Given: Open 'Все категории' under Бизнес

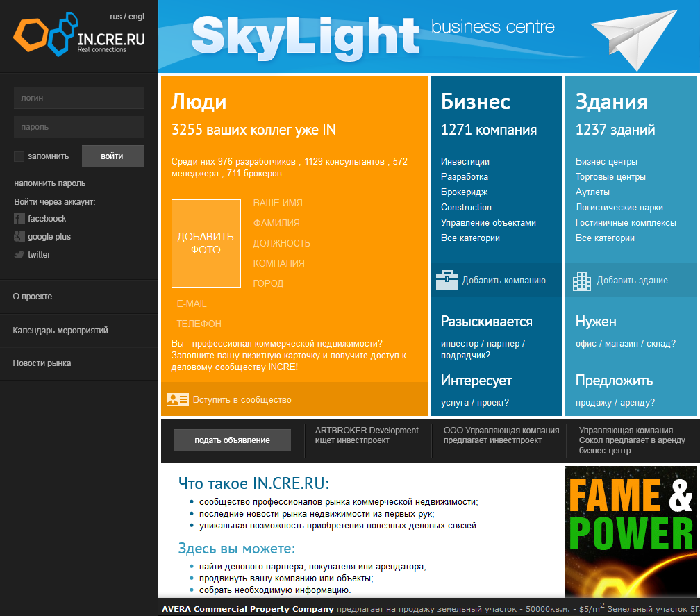Looking at the screenshot, I should click(x=471, y=238).
